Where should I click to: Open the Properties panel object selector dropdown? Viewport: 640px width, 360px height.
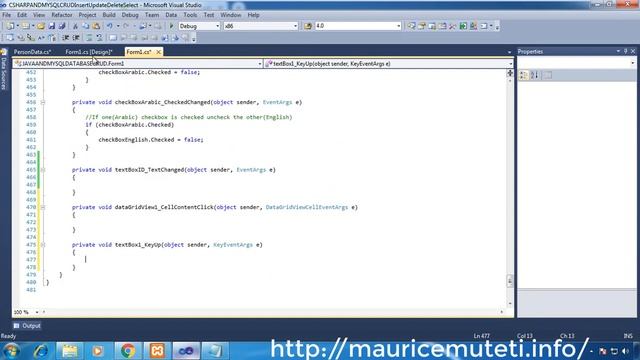(633, 63)
